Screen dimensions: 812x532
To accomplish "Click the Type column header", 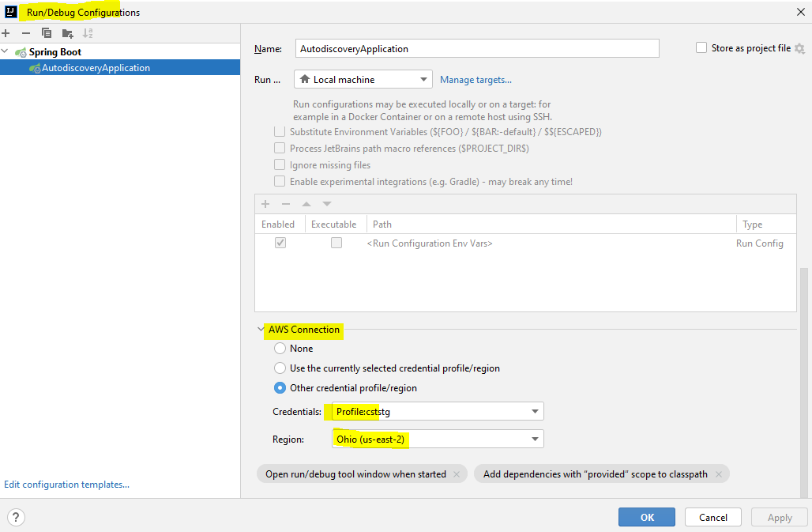I will pos(766,224).
